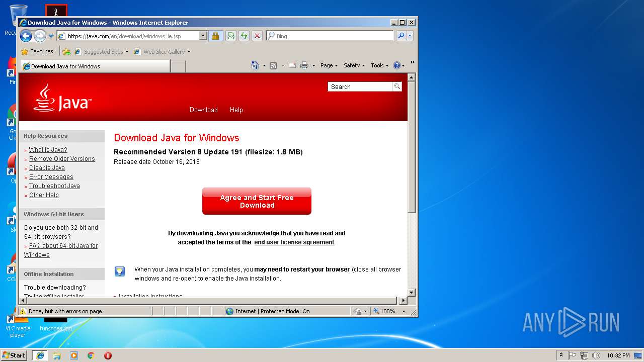644x362 pixels.
Task: Open the Help question mark menu
Action: (x=398, y=65)
